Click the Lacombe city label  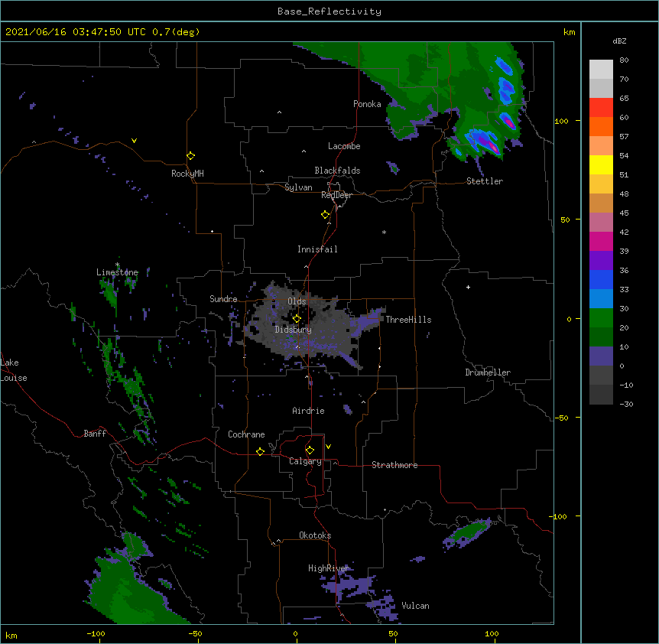[344, 146]
